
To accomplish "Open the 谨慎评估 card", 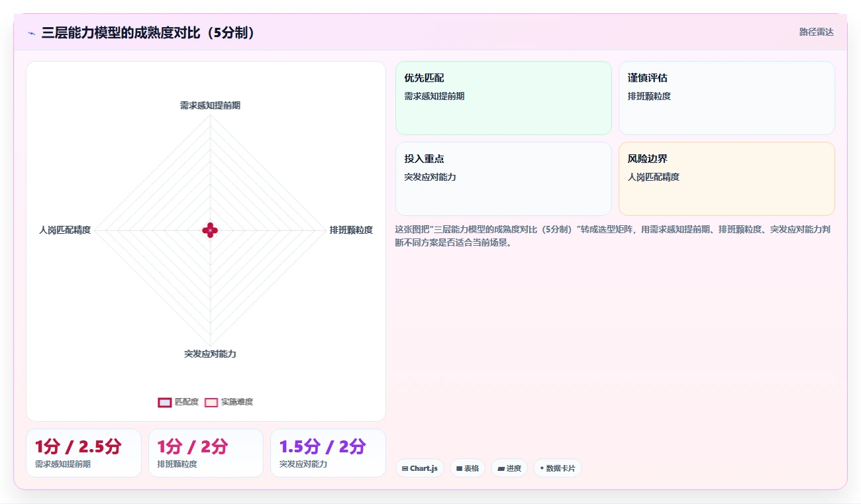I will click(x=727, y=98).
